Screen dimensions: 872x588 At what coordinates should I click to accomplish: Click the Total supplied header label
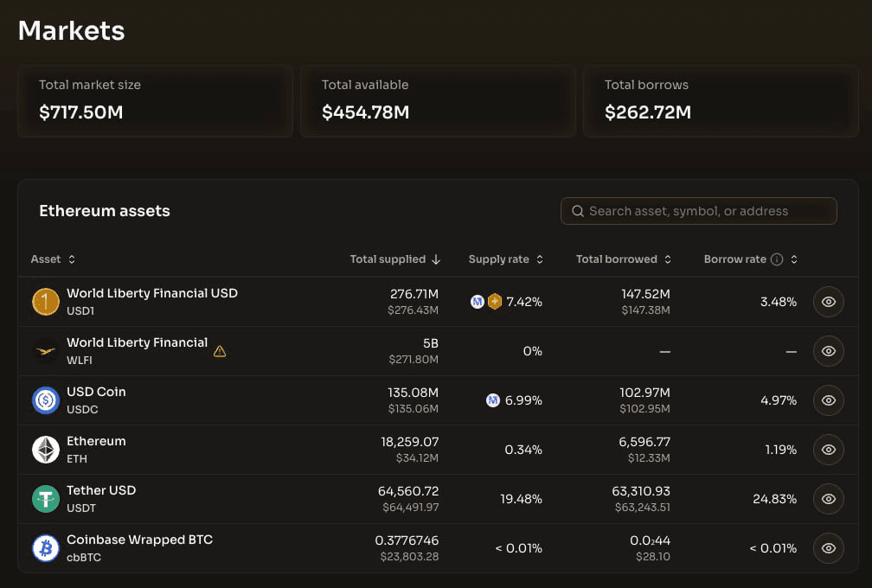388,259
